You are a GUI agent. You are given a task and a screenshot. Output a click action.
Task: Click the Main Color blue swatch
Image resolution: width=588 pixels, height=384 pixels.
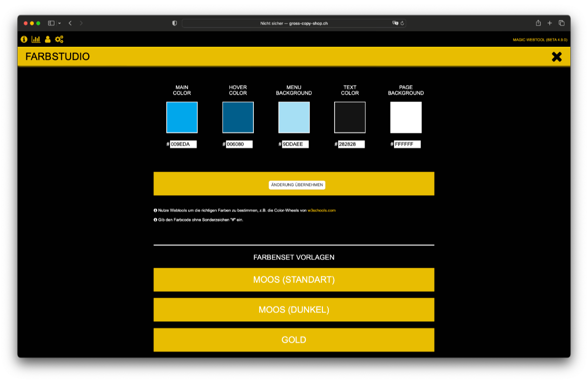182,117
